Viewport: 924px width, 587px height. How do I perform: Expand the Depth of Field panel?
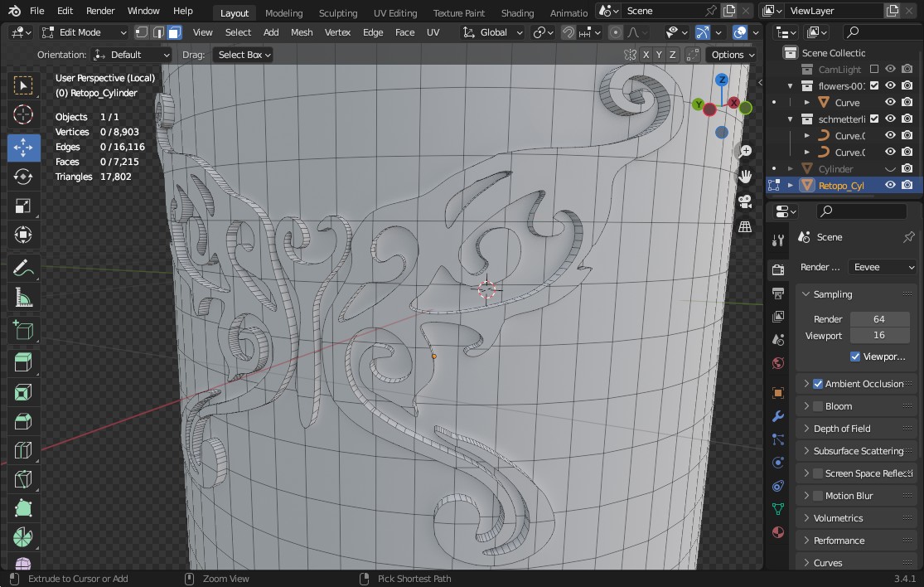tap(842, 429)
